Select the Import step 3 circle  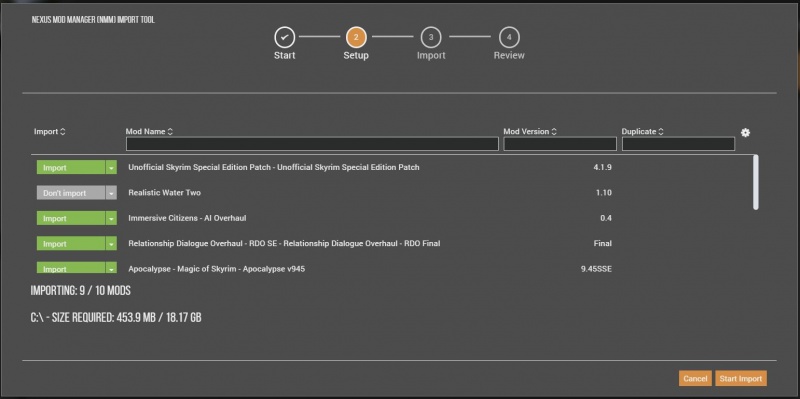coord(431,37)
